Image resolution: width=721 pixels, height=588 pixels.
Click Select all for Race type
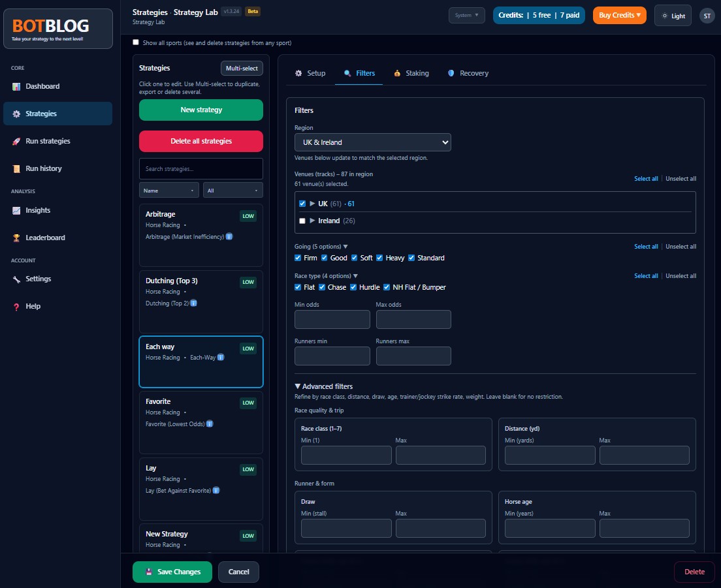646,275
